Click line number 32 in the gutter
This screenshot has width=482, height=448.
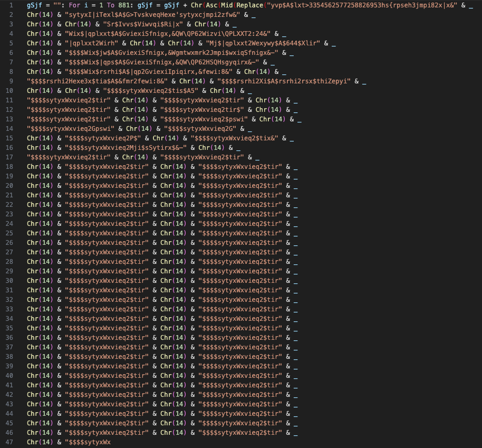(x=9, y=300)
